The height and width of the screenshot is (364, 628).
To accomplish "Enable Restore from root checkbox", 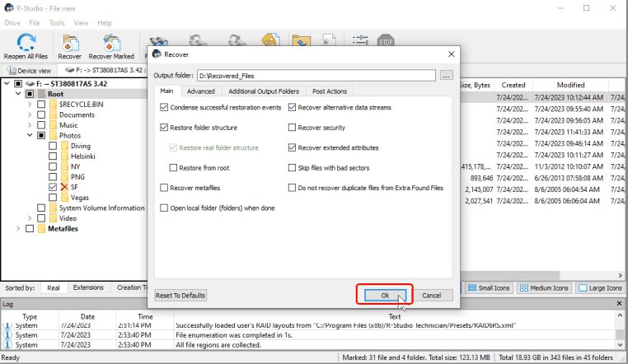I will (173, 168).
